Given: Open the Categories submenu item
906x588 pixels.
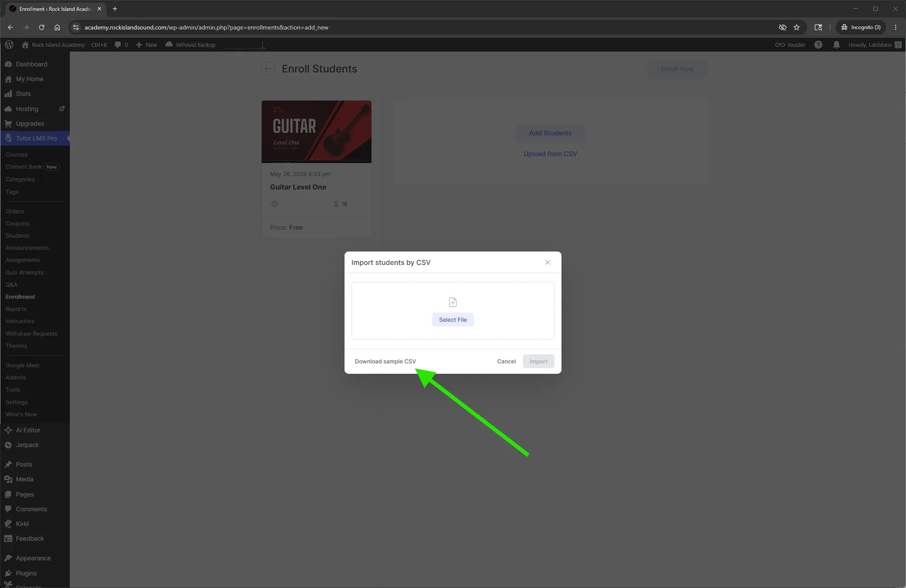Looking at the screenshot, I should coord(20,179).
